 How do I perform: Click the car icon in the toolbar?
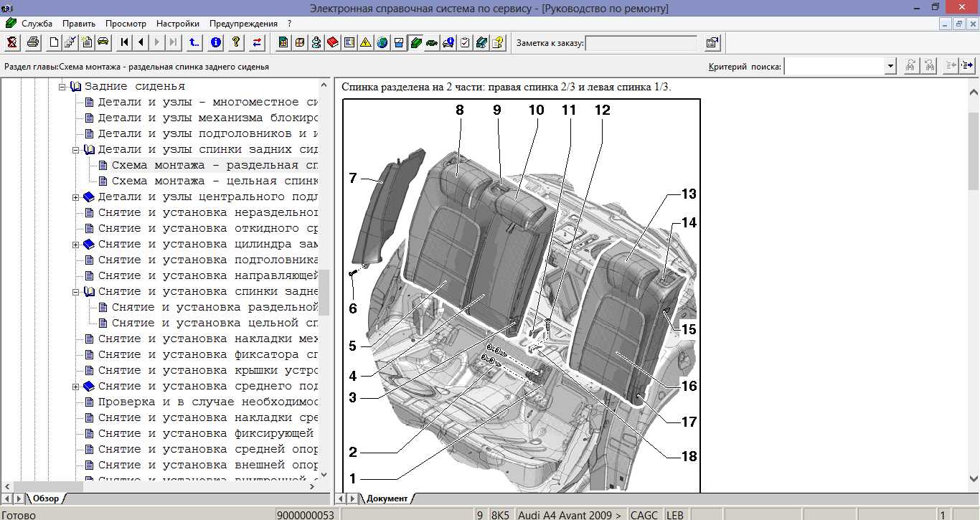coord(103,42)
